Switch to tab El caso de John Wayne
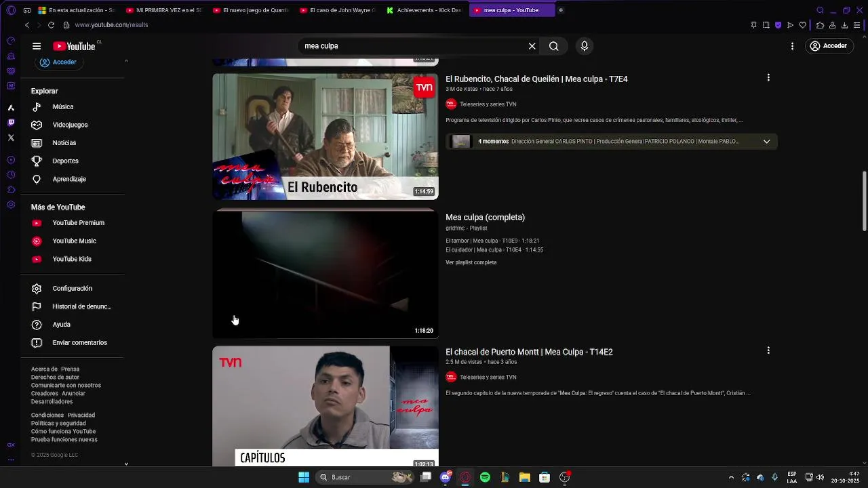Screen dimensions: 868x488 (338, 10)
